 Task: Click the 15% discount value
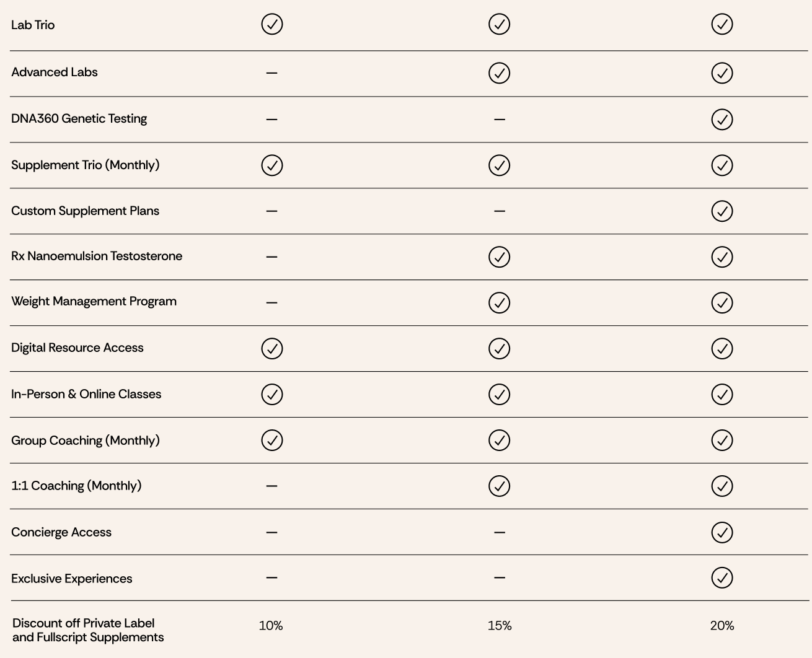point(499,626)
